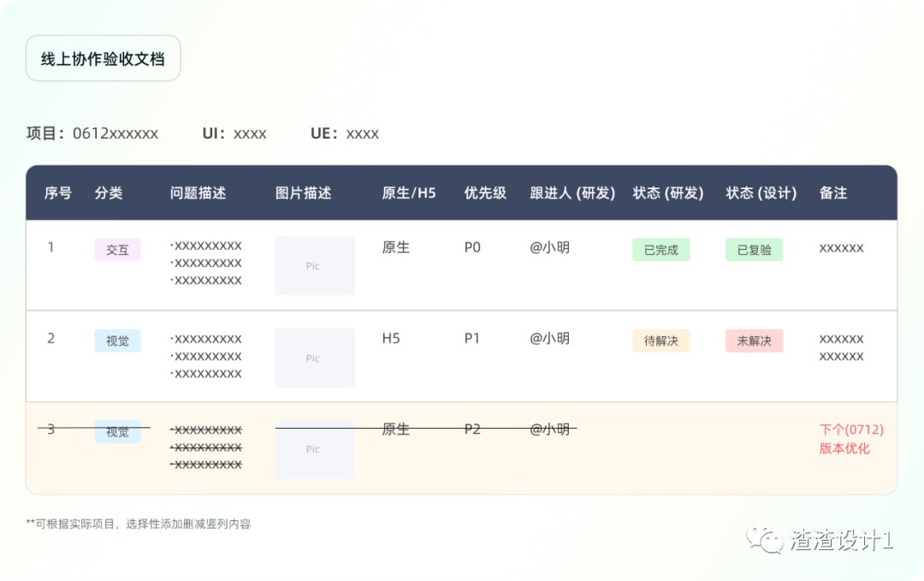Viewport: 924px width, 581px height.
Task: Expand the 问题描述 column header
Action: [198, 193]
